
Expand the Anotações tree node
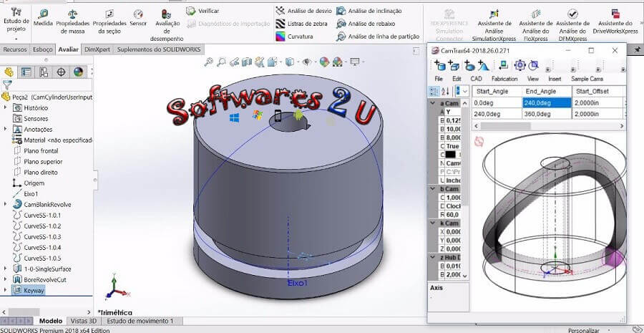coord(5,129)
